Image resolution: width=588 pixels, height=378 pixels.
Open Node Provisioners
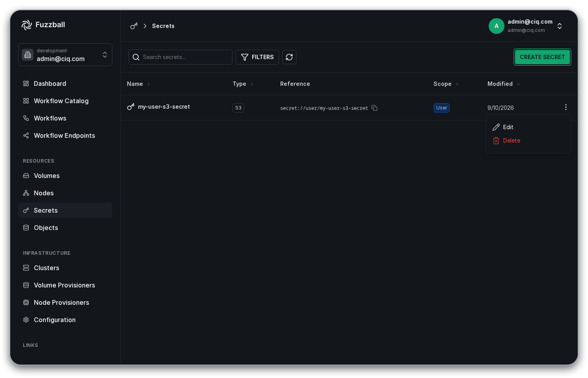pyautogui.click(x=65, y=302)
